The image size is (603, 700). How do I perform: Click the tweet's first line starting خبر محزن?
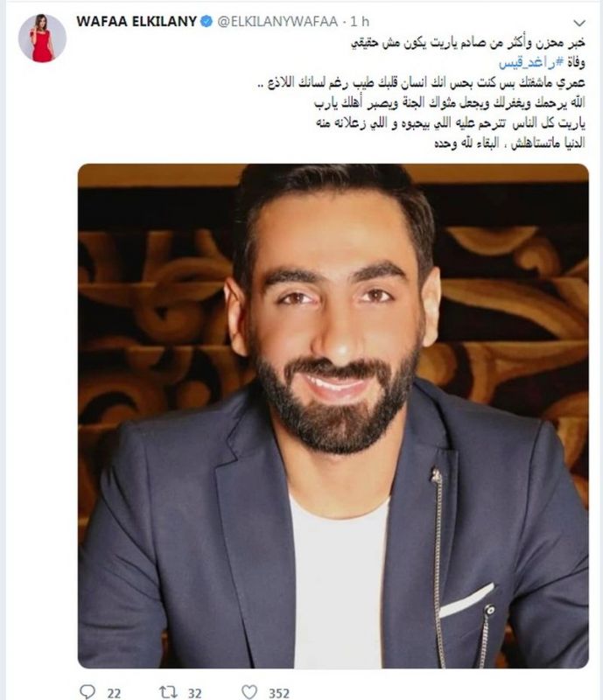[x=468, y=42]
